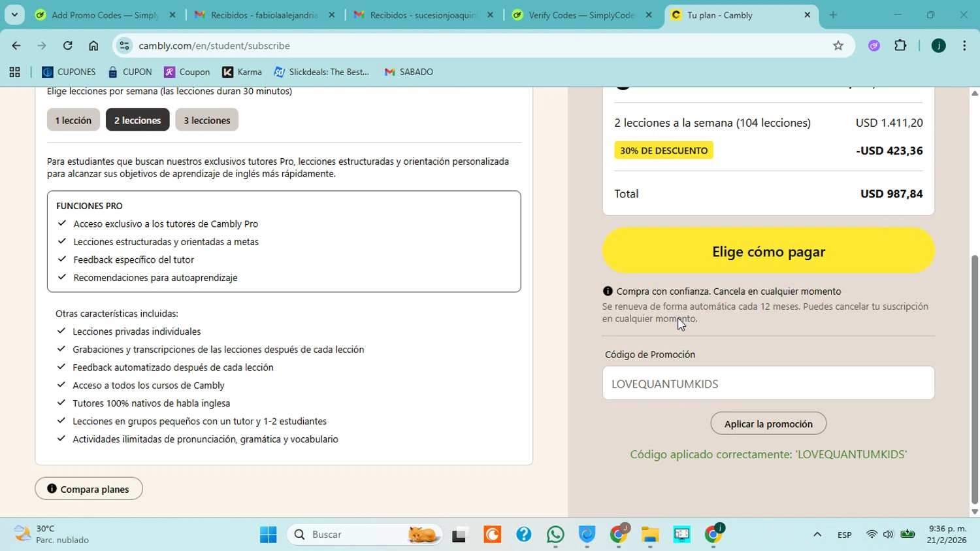Select the 1 lección option
980x551 pixels.
click(73, 120)
